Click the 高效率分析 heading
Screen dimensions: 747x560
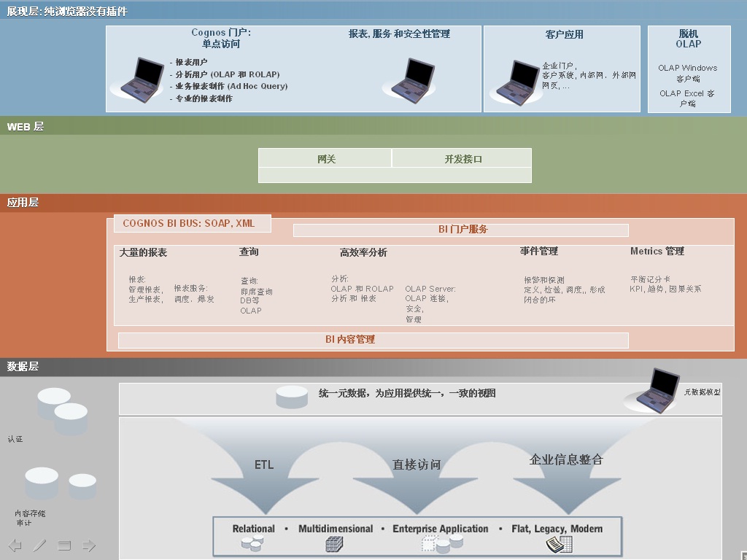[363, 253]
